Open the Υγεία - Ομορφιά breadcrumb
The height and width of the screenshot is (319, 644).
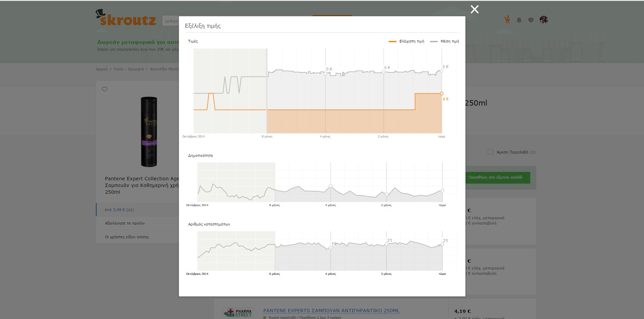coord(128,69)
